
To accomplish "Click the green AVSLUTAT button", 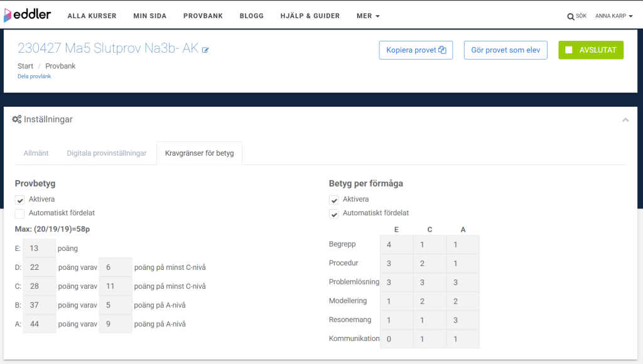I will click(590, 50).
